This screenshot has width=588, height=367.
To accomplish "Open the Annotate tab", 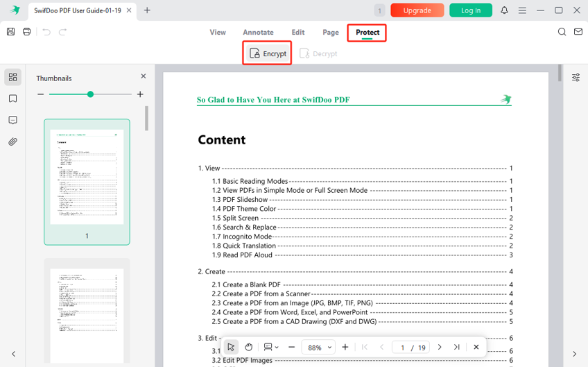I will [258, 33].
